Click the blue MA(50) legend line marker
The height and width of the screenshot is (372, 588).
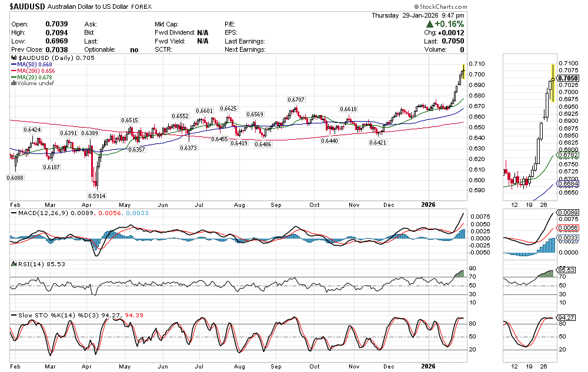point(14,65)
